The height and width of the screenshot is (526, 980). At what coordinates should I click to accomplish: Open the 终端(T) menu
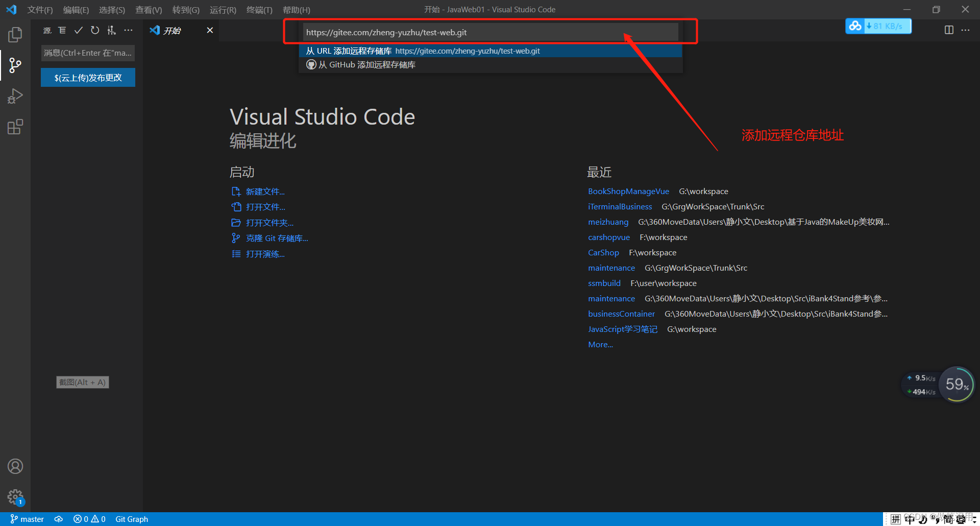259,10
